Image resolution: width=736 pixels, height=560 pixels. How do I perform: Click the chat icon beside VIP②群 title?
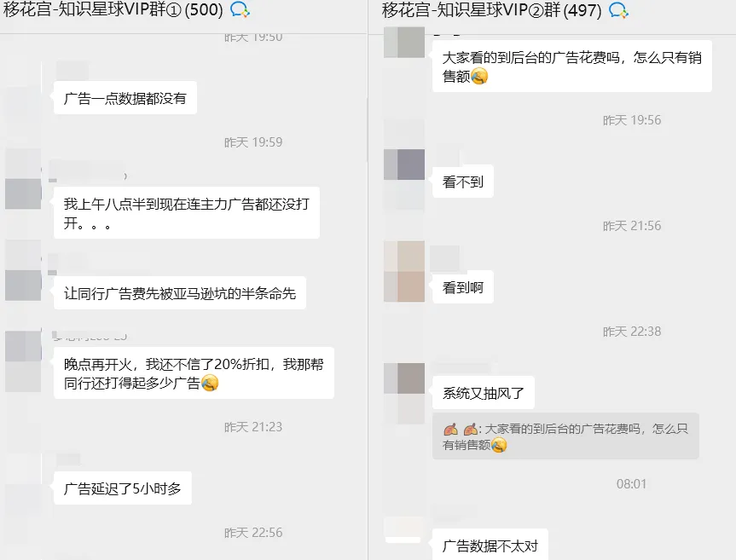click(618, 10)
